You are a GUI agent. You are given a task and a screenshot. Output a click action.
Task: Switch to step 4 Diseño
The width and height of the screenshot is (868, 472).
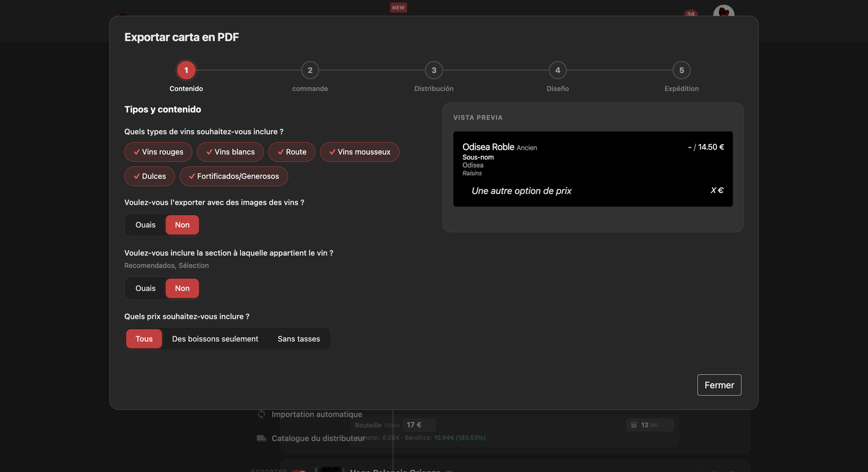coord(558,71)
